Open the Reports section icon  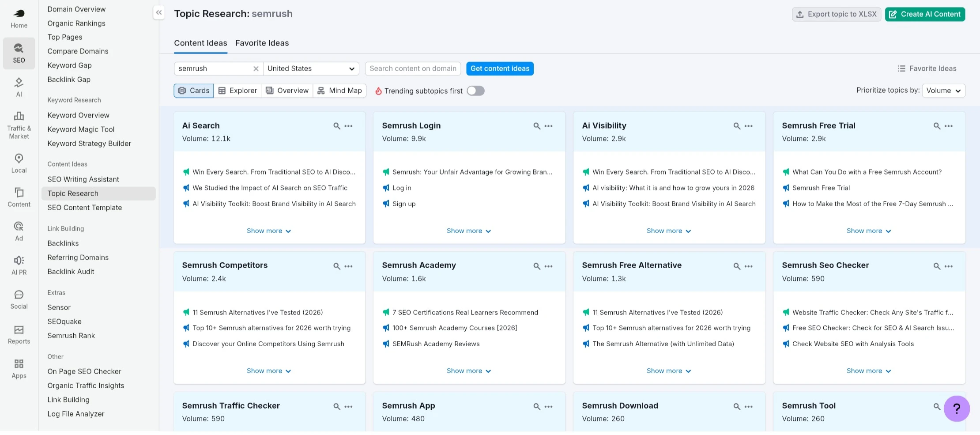click(19, 335)
